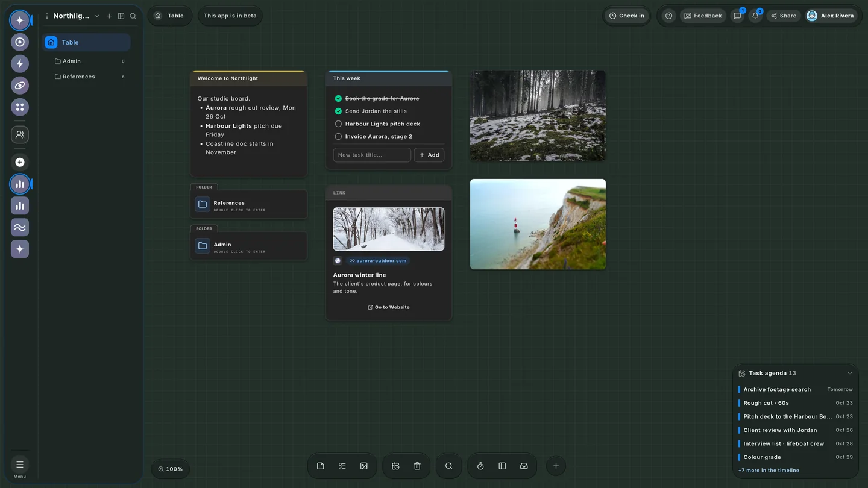Open the zoom 100% control
The image size is (868, 488).
click(x=171, y=469)
